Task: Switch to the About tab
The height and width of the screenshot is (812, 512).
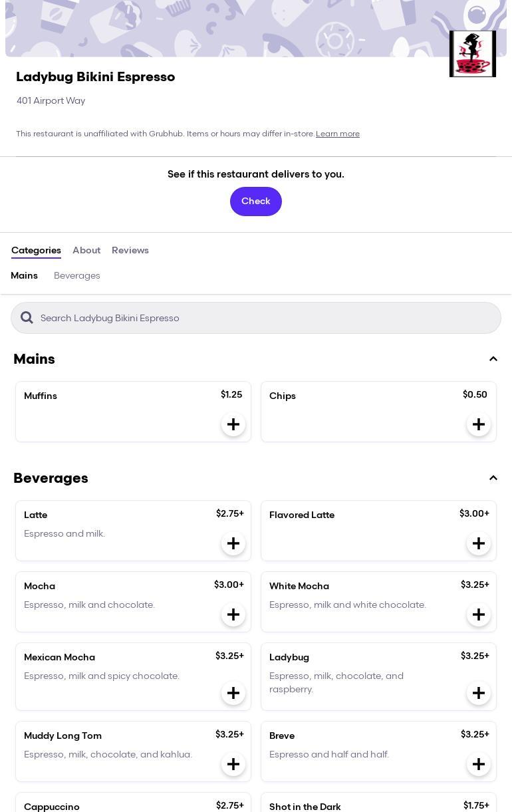Action: (x=86, y=250)
